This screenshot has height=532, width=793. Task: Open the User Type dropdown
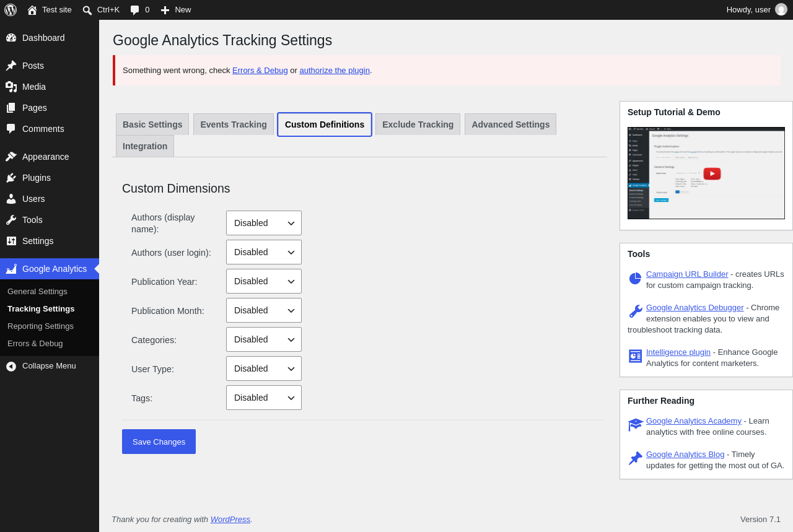pos(264,368)
